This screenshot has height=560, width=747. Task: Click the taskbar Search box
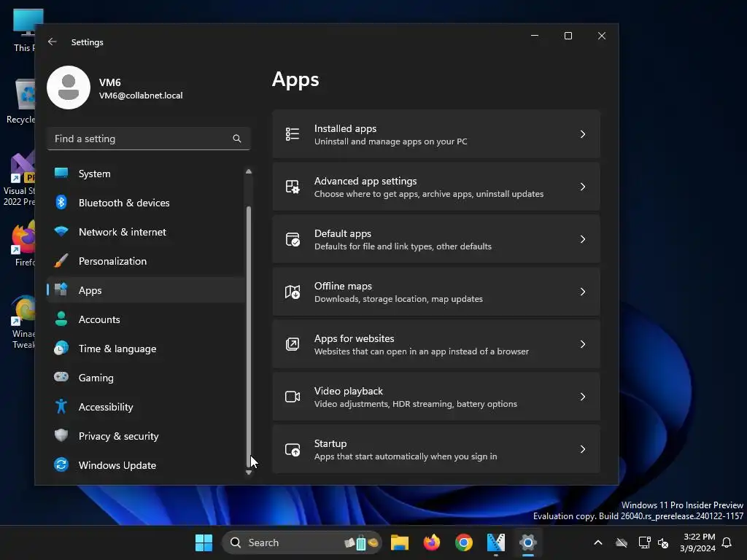(302, 542)
